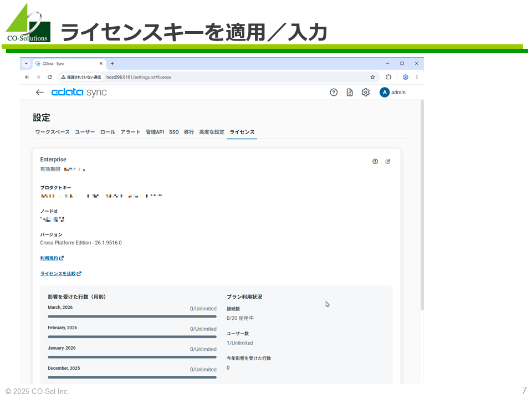
Task: Click the settings gear icon
Action: (x=366, y=93)
